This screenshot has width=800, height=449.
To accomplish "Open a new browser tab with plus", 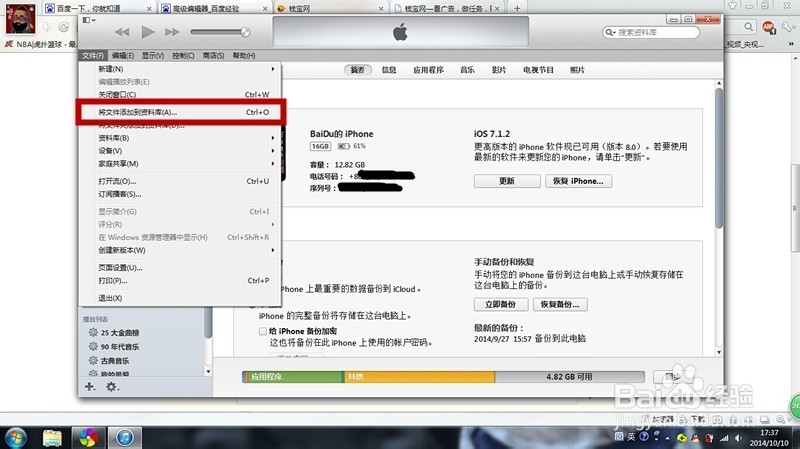I will pos(517,8).
